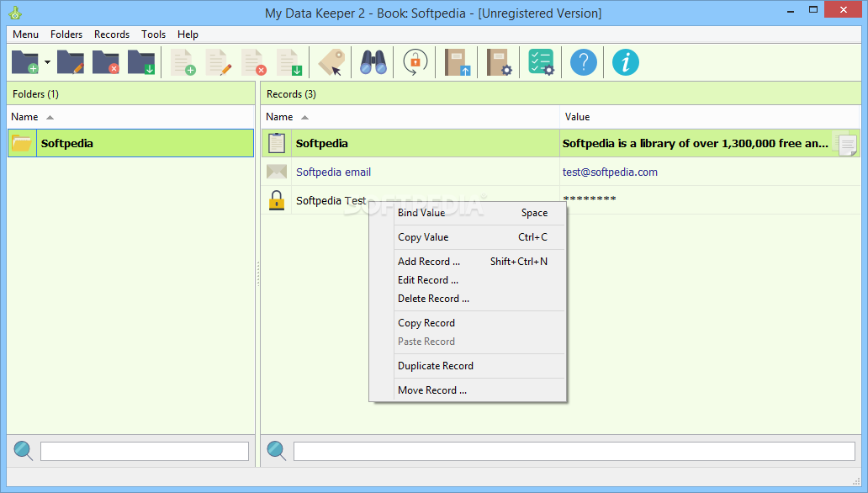This screenshot has width=868, height=493.
Task: Choose Copy Record from context menu
Action: (468, 323)
